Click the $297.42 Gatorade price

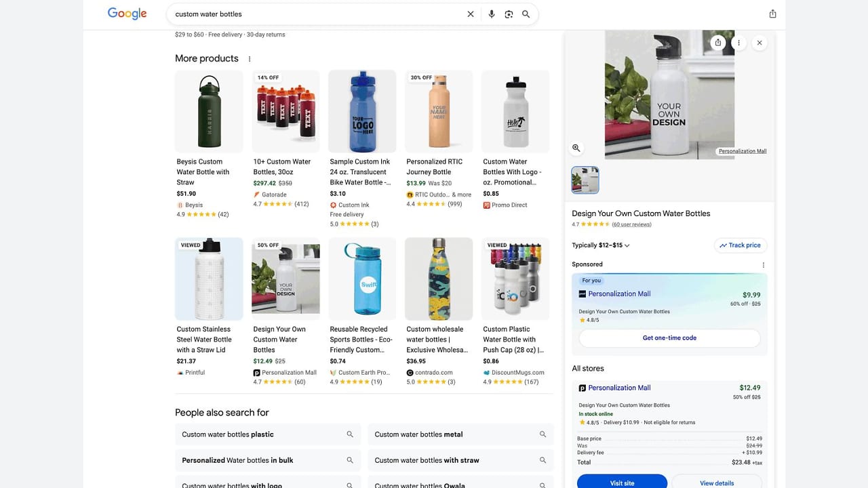[264, 184]
